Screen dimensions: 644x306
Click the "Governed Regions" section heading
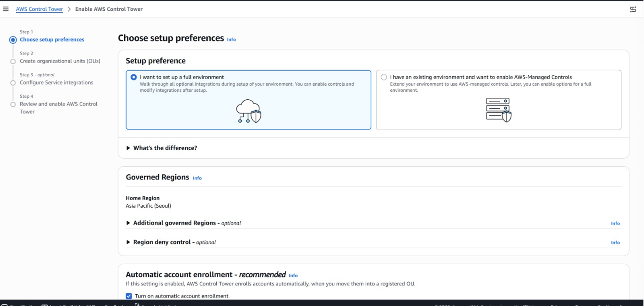coord(157,177)
